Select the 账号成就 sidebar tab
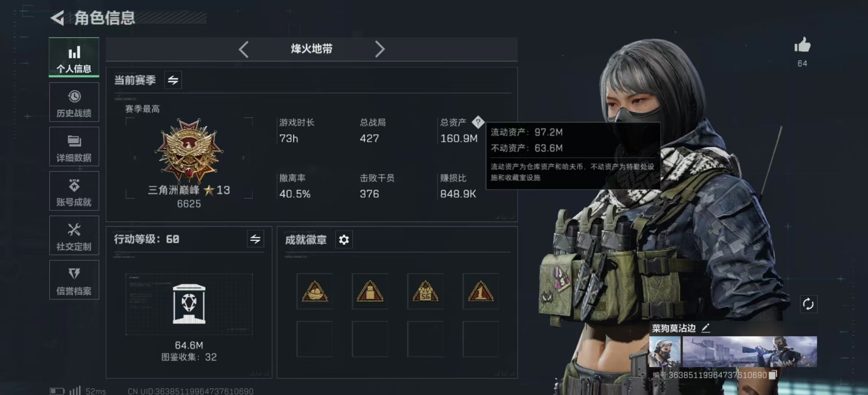Image resolution: width=868 pixels, height=395 pixels. 74,191
